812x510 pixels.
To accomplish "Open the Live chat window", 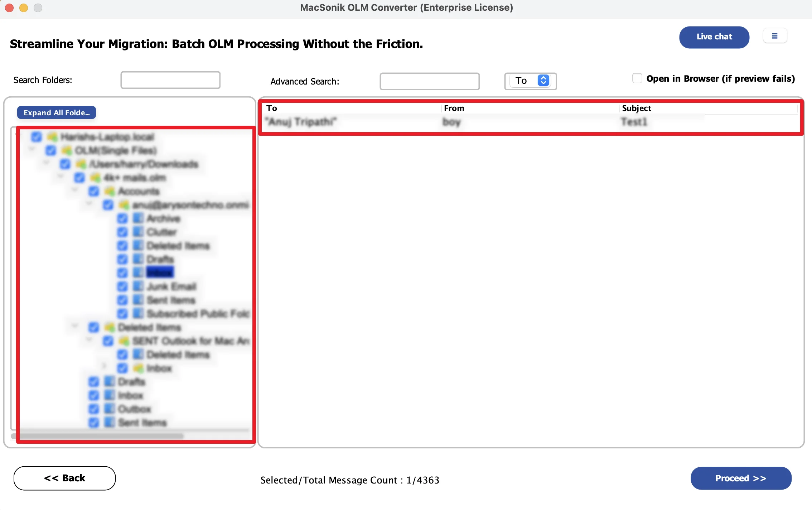I will [714, 37].
